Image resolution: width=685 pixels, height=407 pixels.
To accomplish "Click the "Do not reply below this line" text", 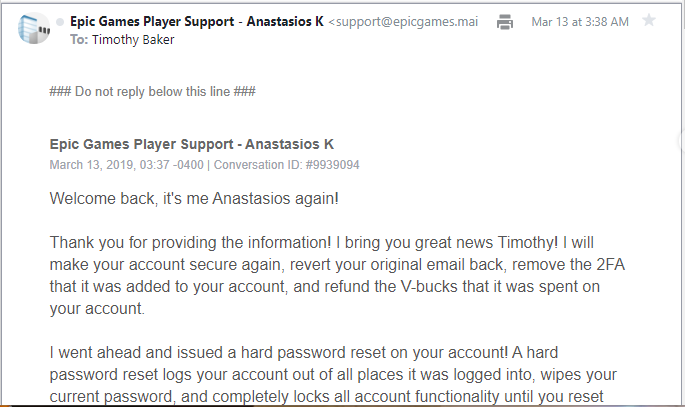I will pos(152,92).
